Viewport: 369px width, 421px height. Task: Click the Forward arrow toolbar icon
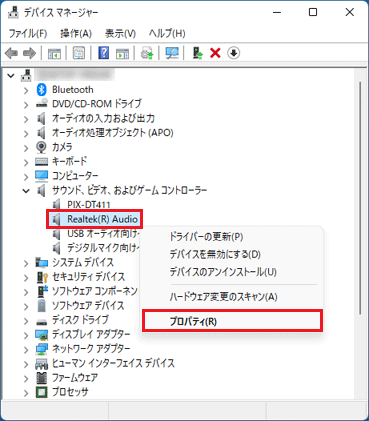29,53
